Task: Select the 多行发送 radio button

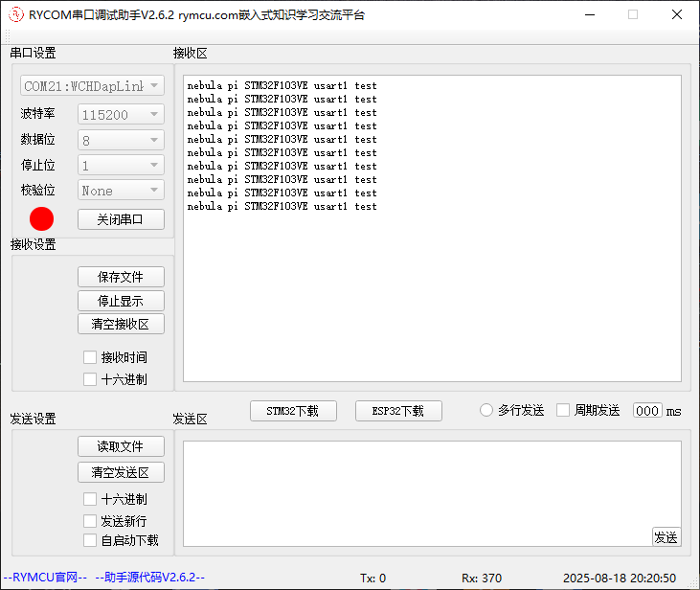Action: point(486,410)
